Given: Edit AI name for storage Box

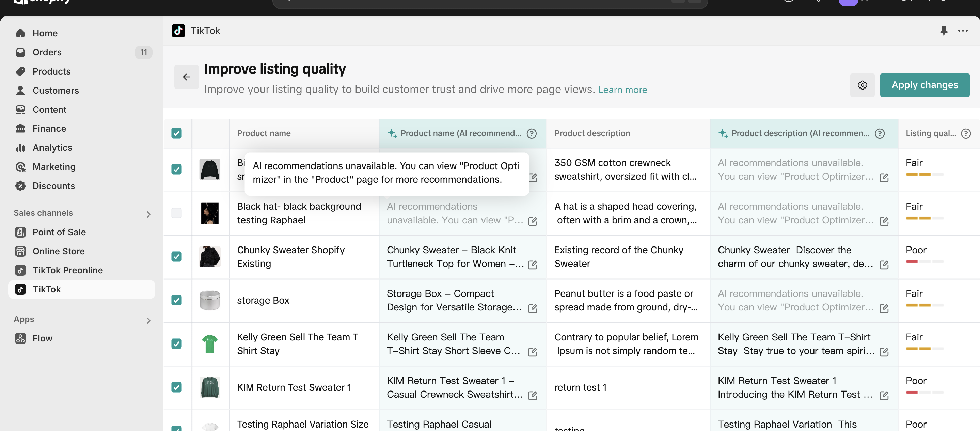Looking at the screenshot, I should tap(533, 308).
